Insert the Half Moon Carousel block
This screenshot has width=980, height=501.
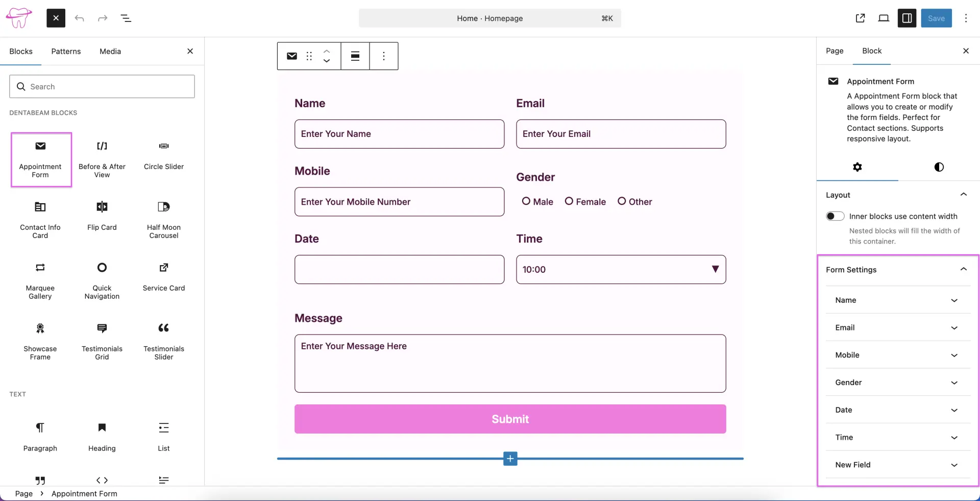tap(164, 221)
